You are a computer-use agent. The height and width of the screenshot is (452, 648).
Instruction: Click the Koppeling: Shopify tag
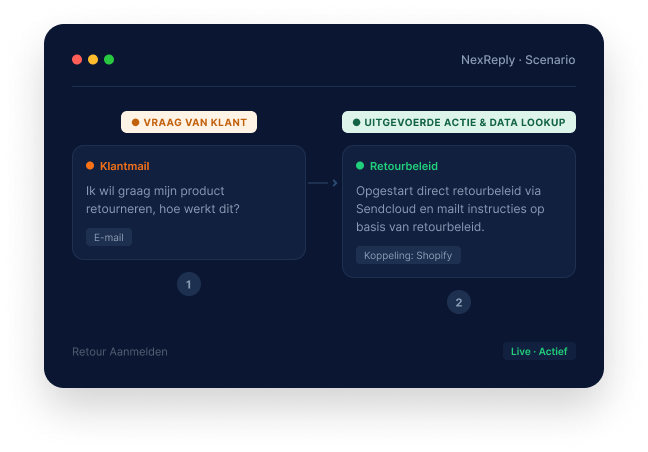pos(408,255)
